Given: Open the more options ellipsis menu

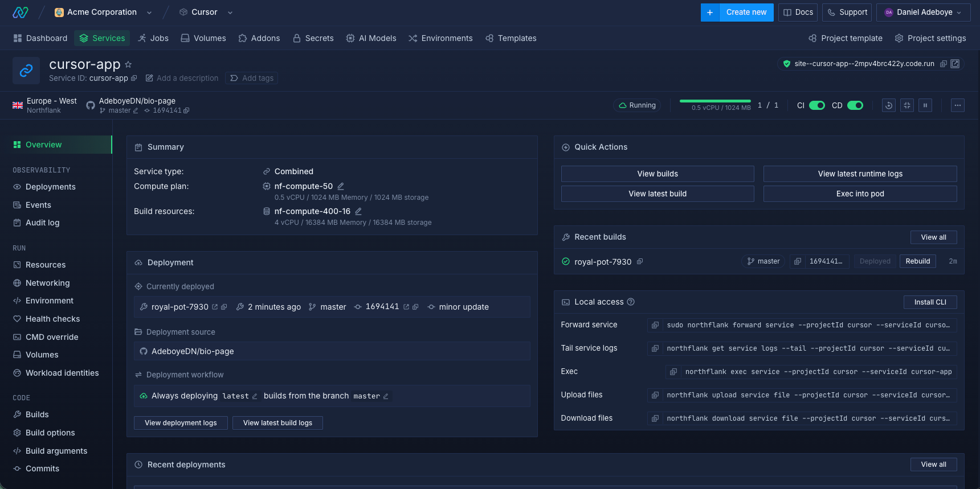Looking at the screenshot, I should coord(958,105).
